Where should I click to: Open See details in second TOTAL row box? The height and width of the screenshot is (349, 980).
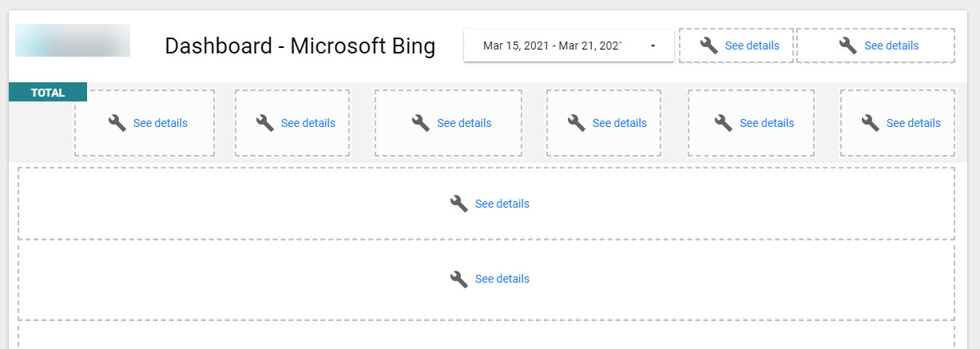click(307, 123)
